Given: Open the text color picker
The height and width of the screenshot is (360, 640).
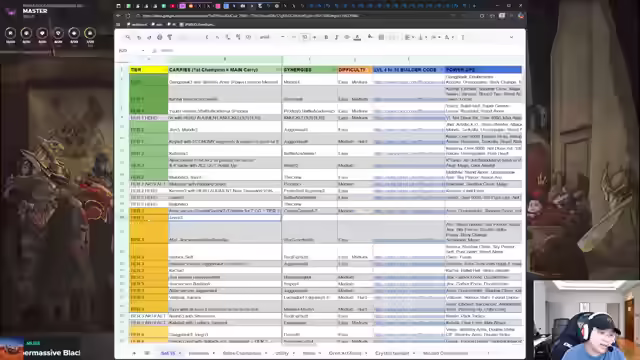Looking at the screenshot, I should point(357,37).
